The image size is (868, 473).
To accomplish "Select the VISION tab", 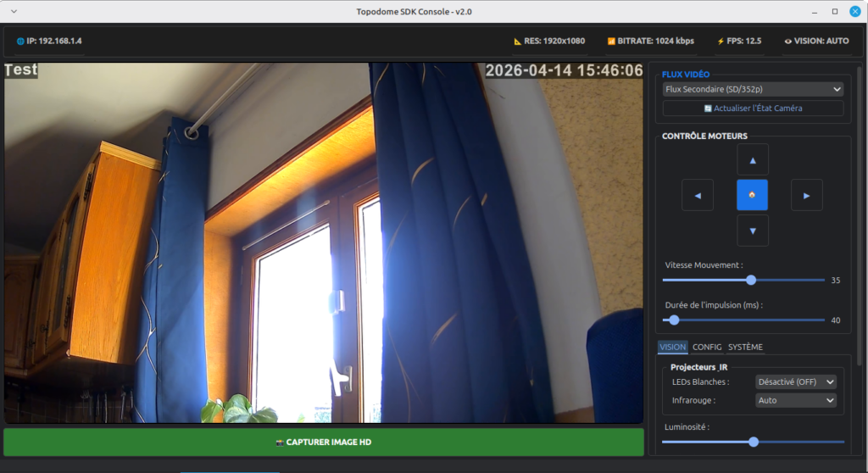I will click(673, 347).
